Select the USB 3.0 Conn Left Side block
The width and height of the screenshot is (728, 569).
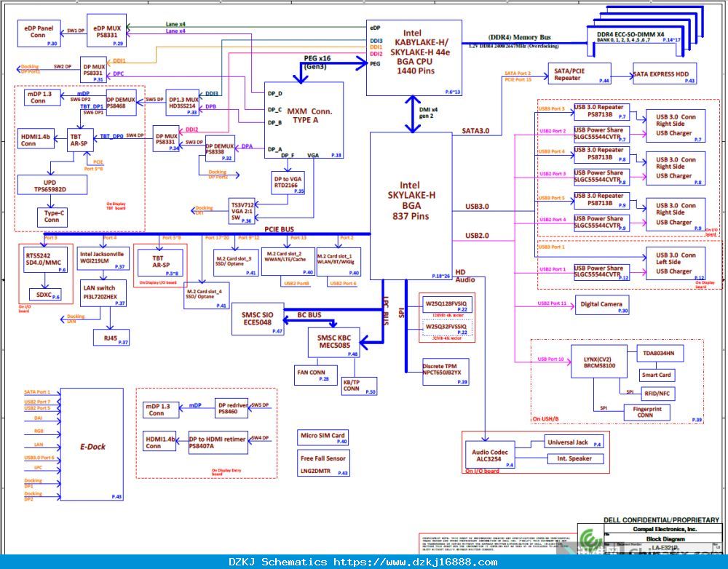coord(675,263)
